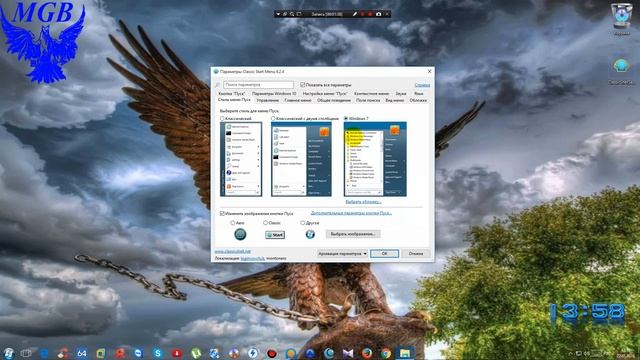Open the www.classicshell.net link
640x360 pixels.
pyautogui.click(x=233, y=251)
